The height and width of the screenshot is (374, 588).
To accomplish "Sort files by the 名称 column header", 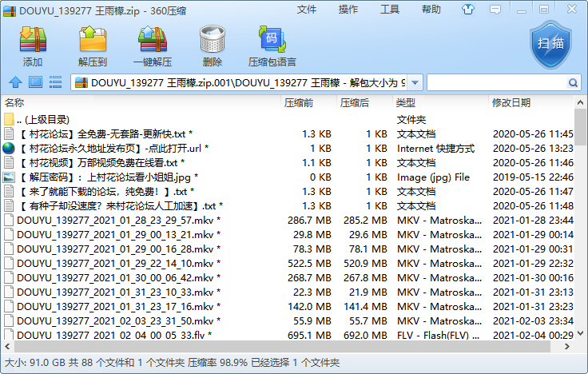I will pyautogui.click(x=15, y=103).
